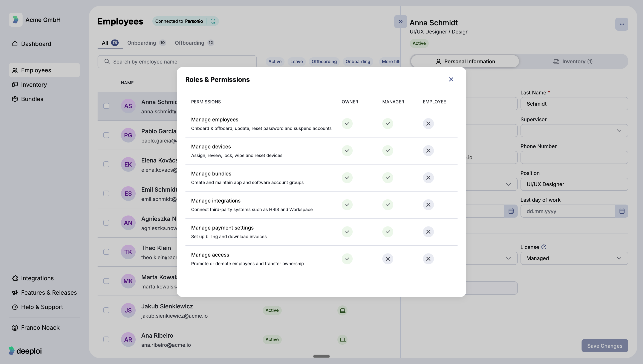The height and width of the screenshot is (364, 643).
Task: Switch to the Onboarding tab
Action: (x=146, y=43)
